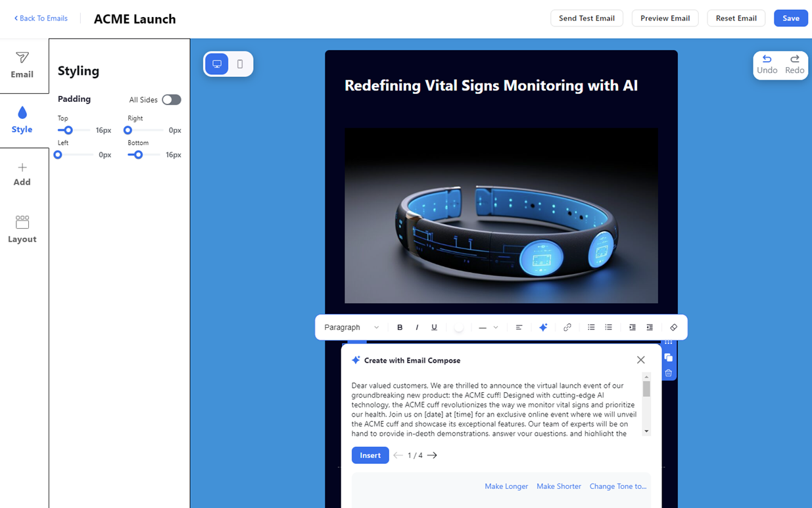Underline the selected text

(x=434, y=327)
